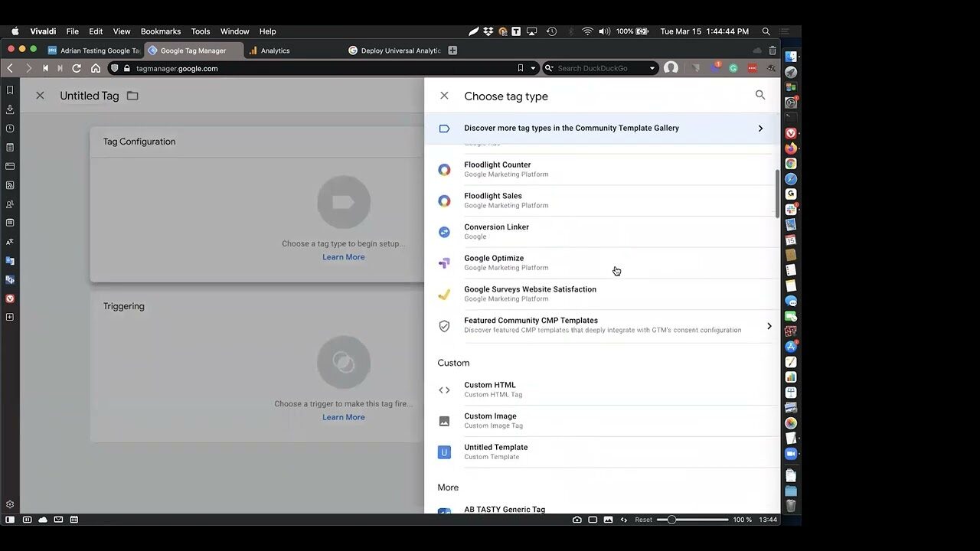Screen dimensions: 980x551
Task: Click the Featured Community CMP shield icon
Action: point(444,326)
